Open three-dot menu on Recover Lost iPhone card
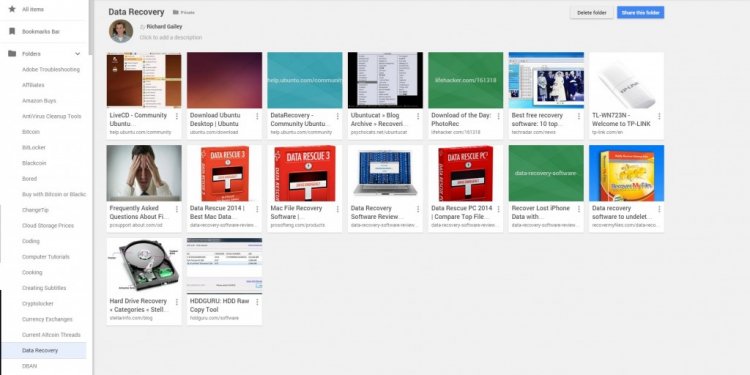750x375 pixels. [x=579, y=209]
